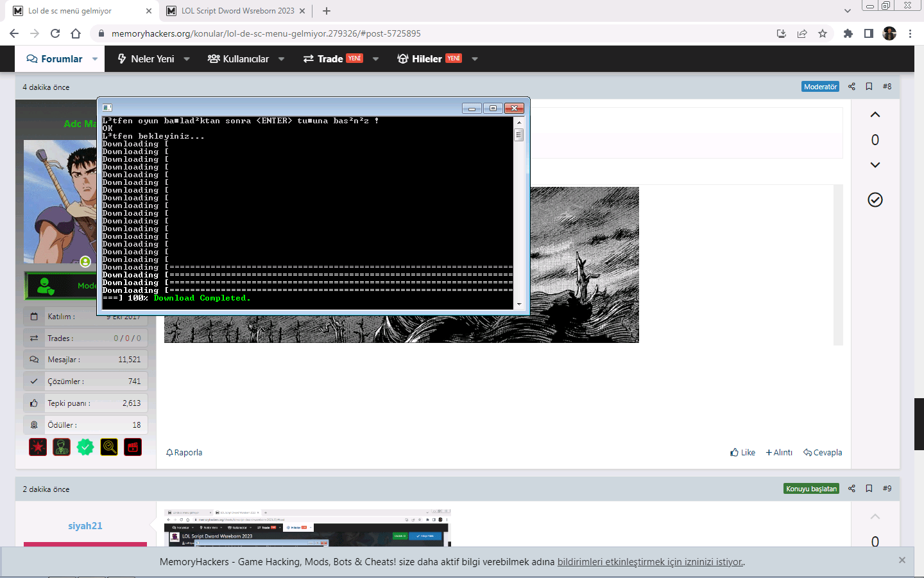This screenshot has height=578, width=924.
Task: Share post #8 icon
Action: coord(851,87)
